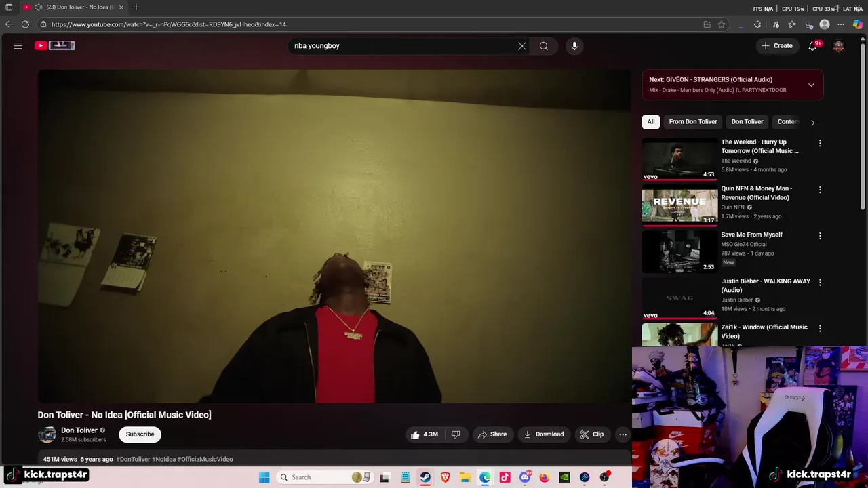
Task: Click the video player to pause playback
Action: (x=334, y=237)
